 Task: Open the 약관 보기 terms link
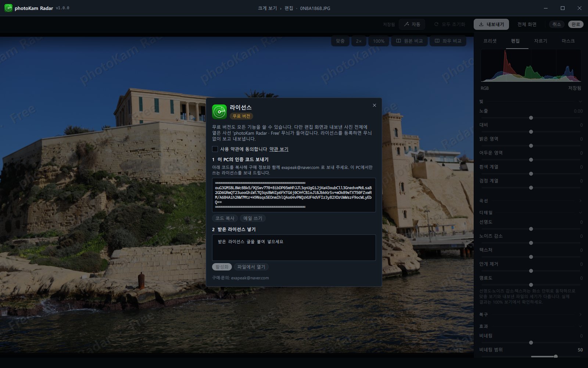click(x=279, y=149)
